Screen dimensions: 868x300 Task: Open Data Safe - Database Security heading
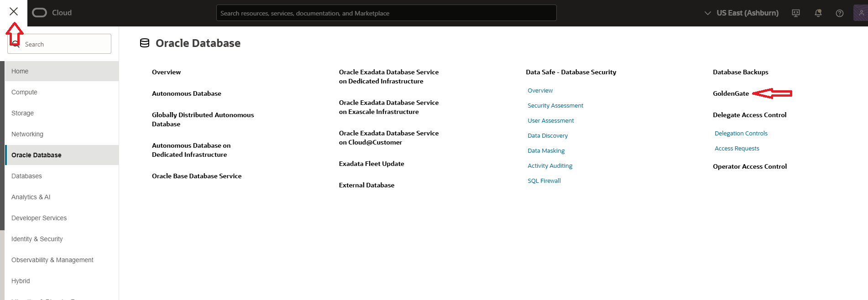click(x=571, y=72)
